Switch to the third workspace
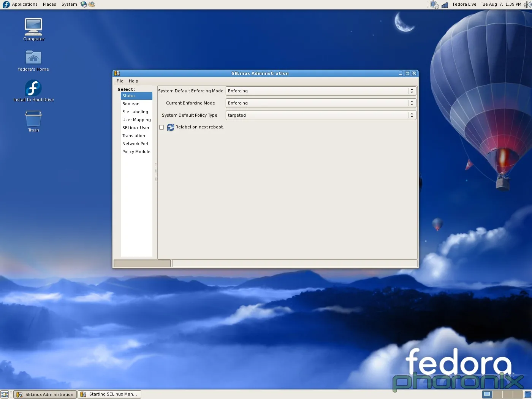 click(507, 394)
